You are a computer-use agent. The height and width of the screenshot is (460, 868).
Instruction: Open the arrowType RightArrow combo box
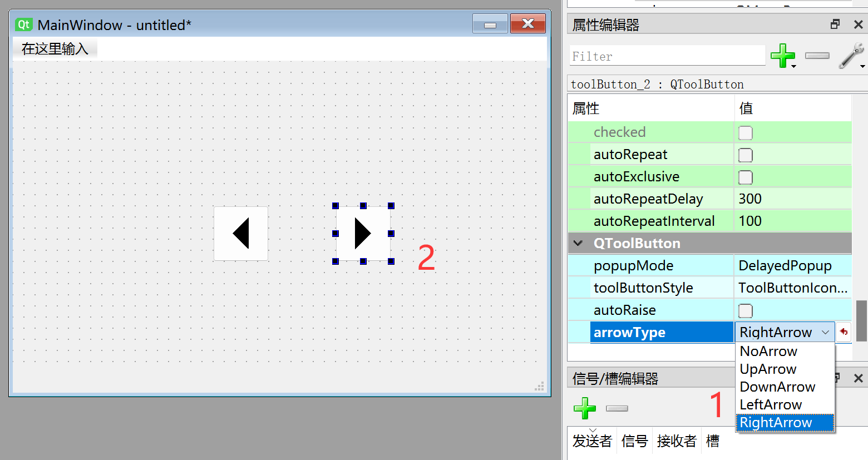click(785, 332)
